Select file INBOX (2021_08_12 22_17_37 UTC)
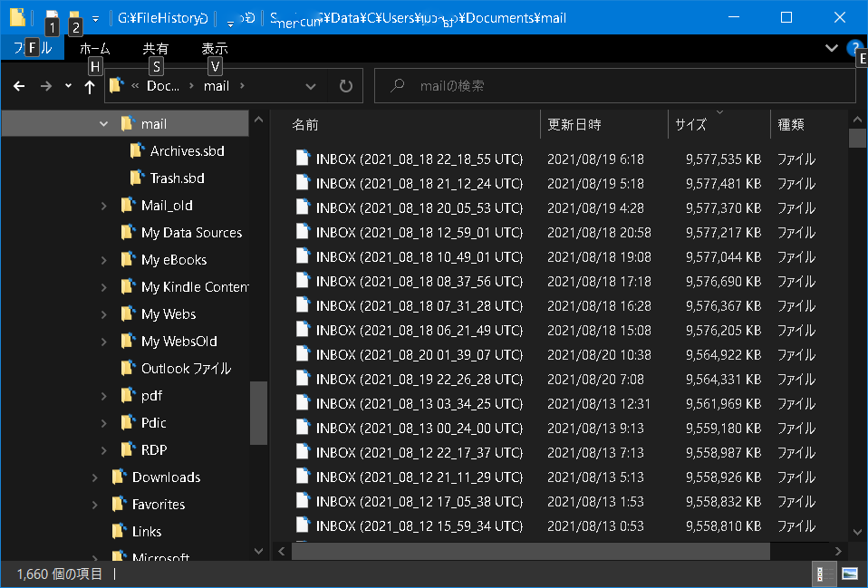868x588 pixels. pos(420,452)
